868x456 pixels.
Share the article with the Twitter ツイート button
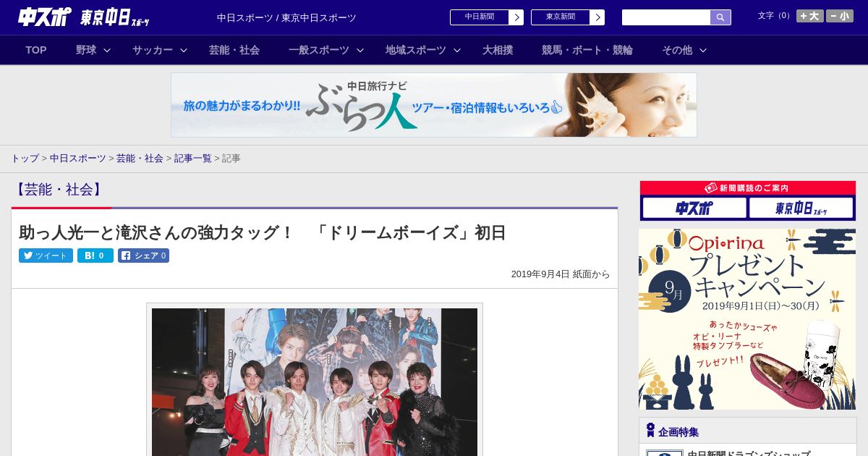(46, 256)
